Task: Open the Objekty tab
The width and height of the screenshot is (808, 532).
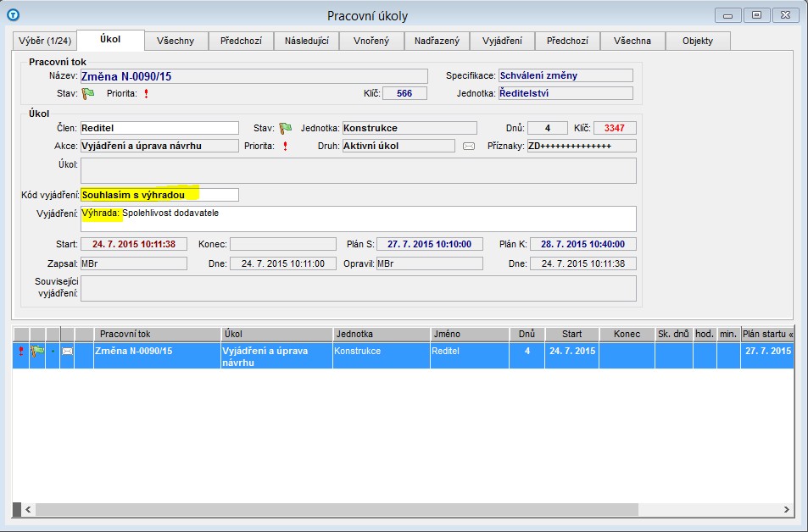Action: 698,41
